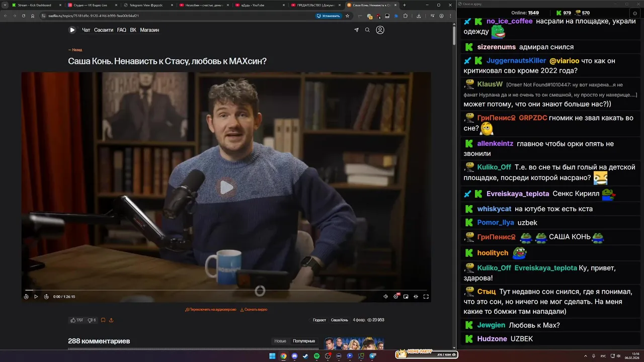
Task: Open the browser extensions puzzle icon
Action: pyautogui.click(x=406, y=16)
